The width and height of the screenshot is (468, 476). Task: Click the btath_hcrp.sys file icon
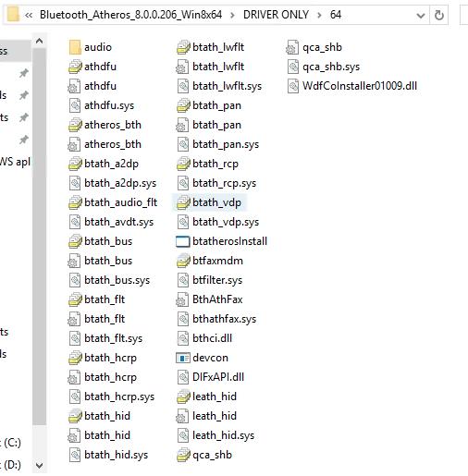tap(75, 397)
